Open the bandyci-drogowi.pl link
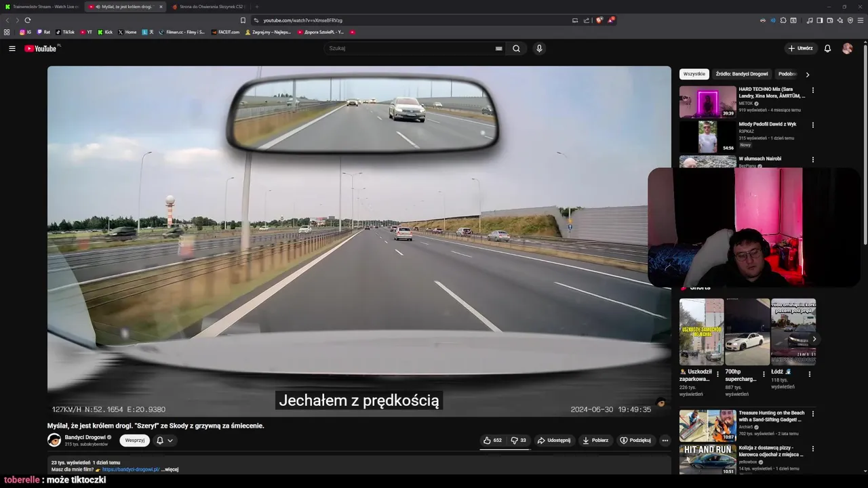 coord(131,469)
